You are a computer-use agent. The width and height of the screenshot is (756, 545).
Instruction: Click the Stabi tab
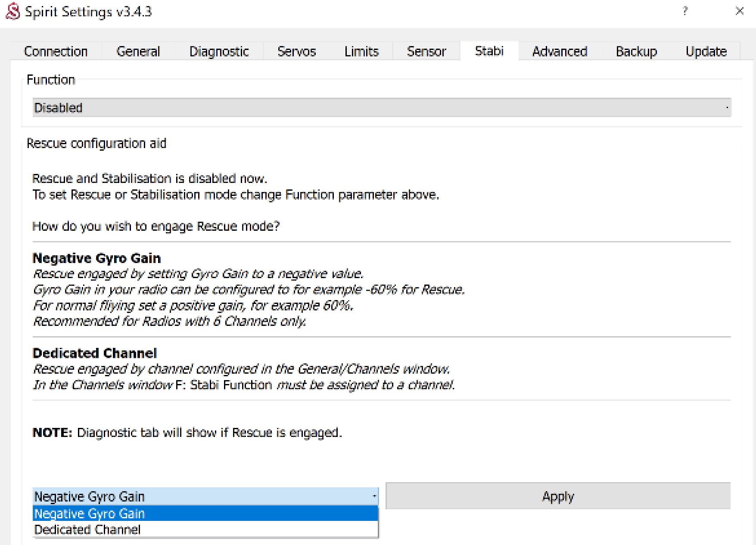click(489, 51)
